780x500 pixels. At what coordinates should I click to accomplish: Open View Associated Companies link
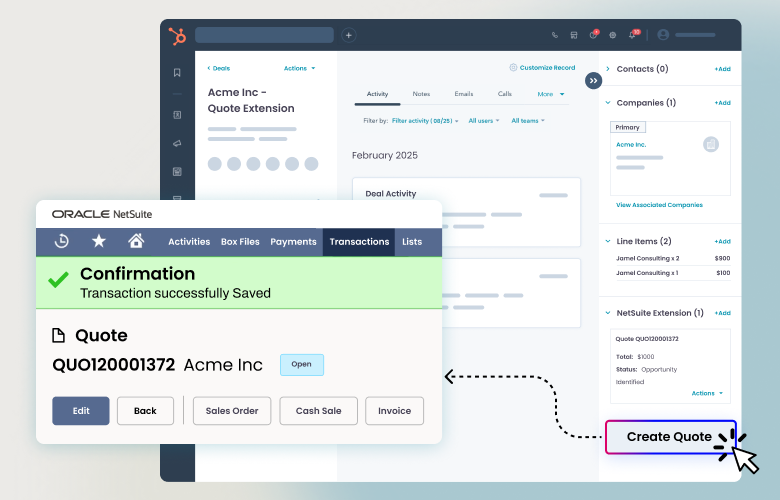(x=659, y=205)
